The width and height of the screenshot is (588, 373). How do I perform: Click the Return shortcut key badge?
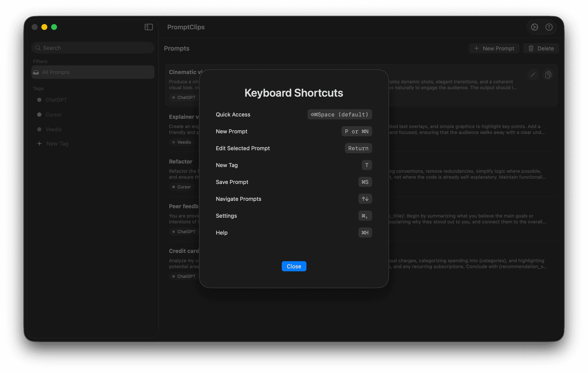358,148
